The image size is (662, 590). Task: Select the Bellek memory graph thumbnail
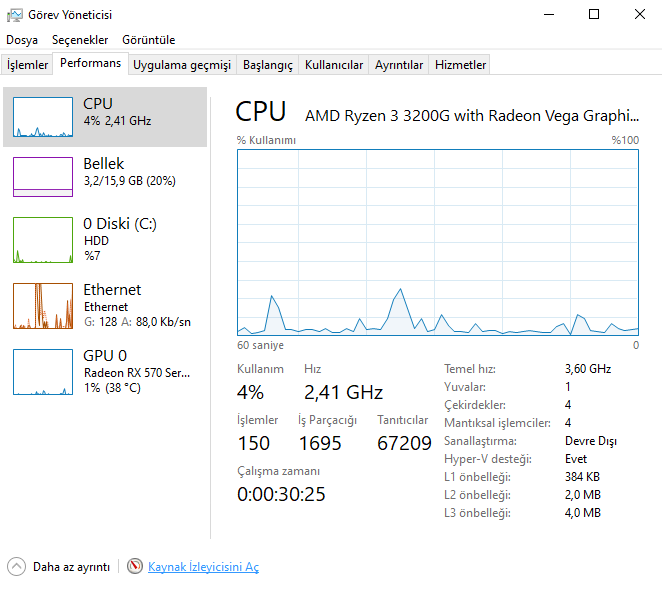pos(42,176)
